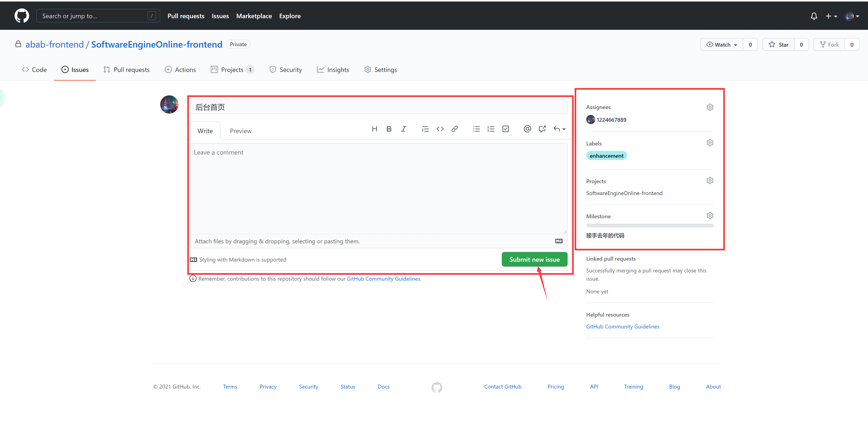Apply italic formatting in editor

click(x=403, y=129)
